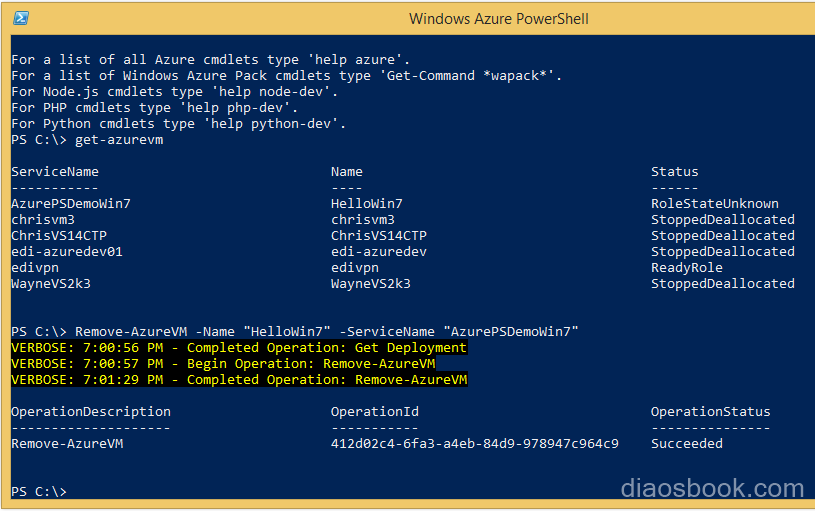Click the verbose Begin Operation Remove-AzureVM line

224,363
